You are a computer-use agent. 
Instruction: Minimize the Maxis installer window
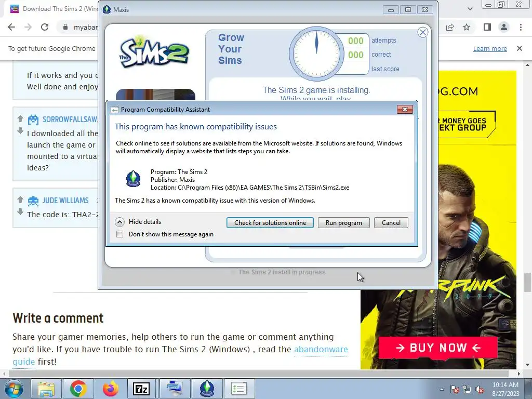click(391, 9)
